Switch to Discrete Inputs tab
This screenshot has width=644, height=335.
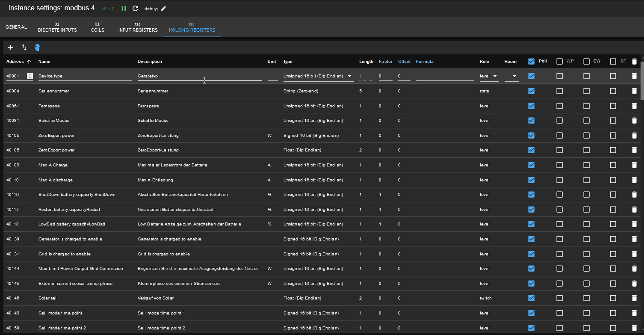[57, 27]
